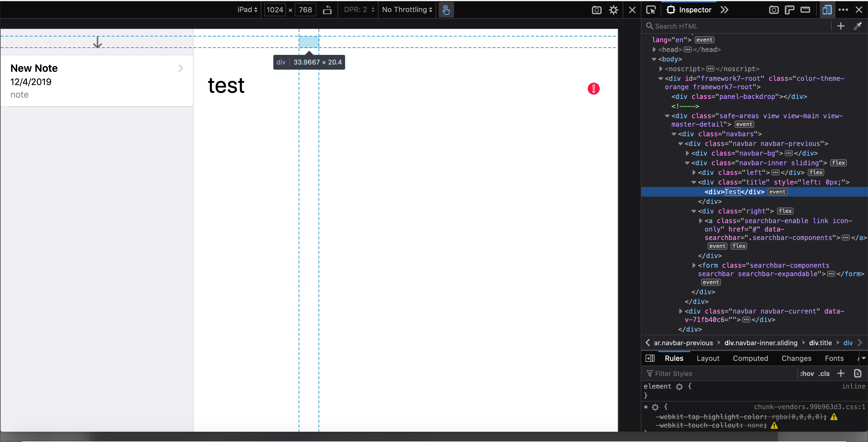The image size is (868, 442).
Task: Collapse the div.navbars tree node
Action: click(x=674, y=134)
